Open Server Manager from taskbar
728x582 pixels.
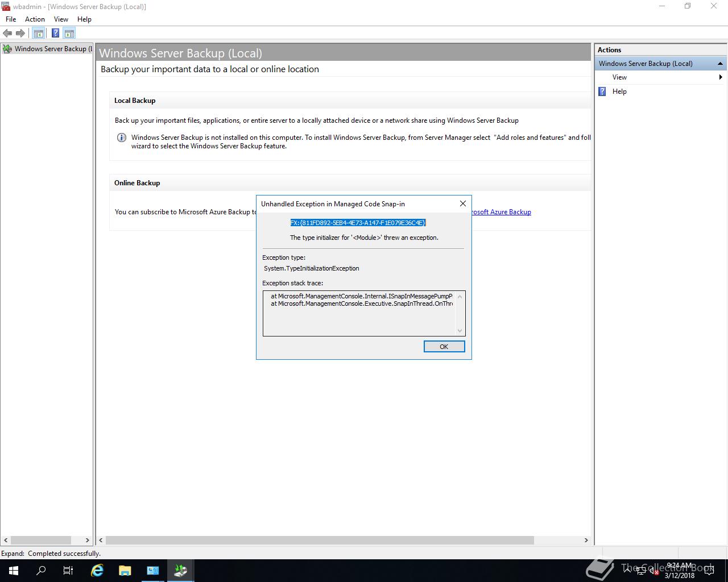(x=153, y=571)
